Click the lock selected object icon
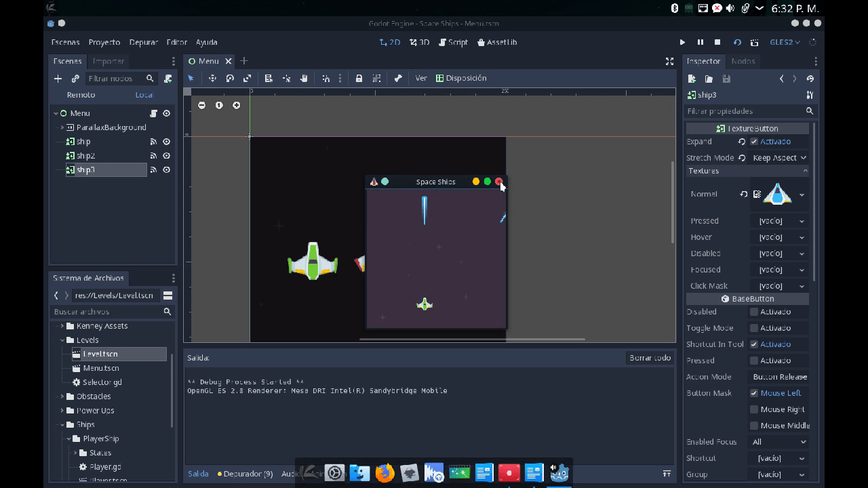Screen dimensions: 868x488 pyautogui.click(x=359, y=79)
